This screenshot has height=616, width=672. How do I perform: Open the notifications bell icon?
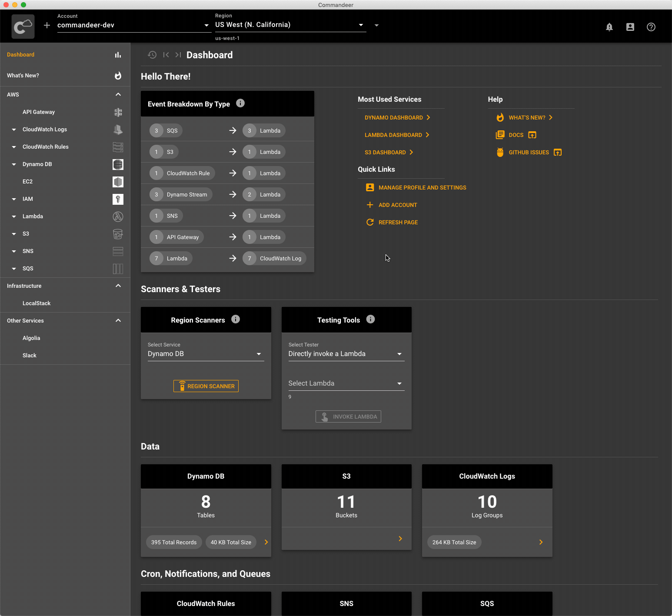tap(609, 27)
